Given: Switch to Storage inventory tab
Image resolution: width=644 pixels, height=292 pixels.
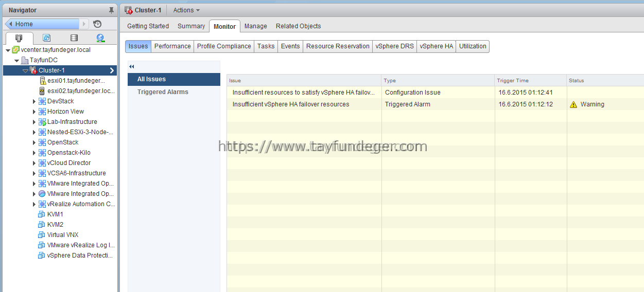Looking at the screenshot, I should 74,38.
